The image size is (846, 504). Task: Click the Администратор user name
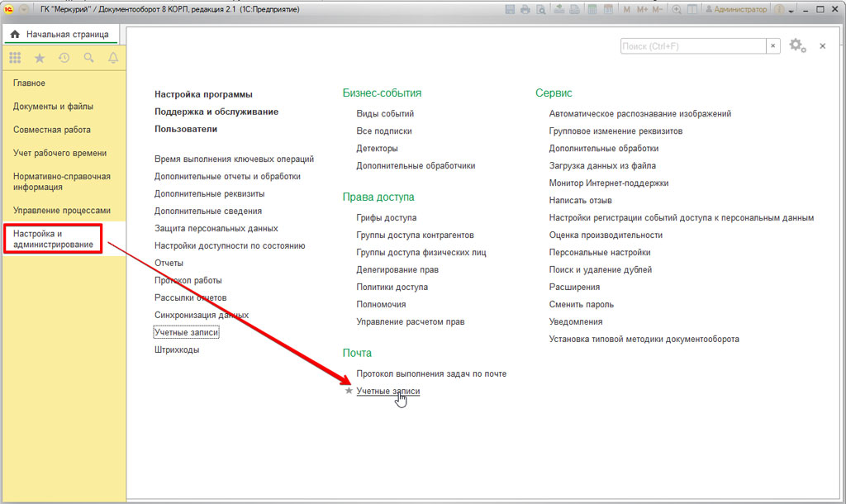coord(737,9)
